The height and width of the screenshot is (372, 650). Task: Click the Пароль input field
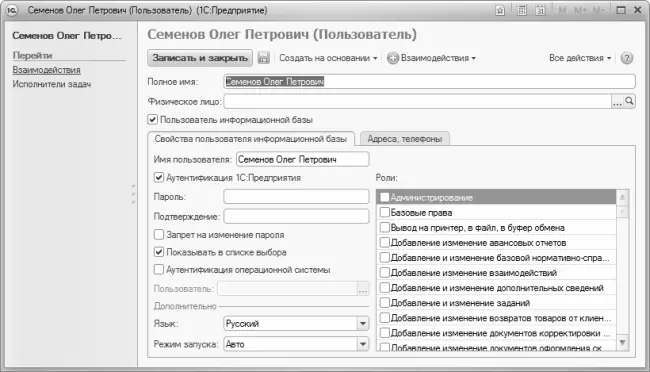[296, 197]
